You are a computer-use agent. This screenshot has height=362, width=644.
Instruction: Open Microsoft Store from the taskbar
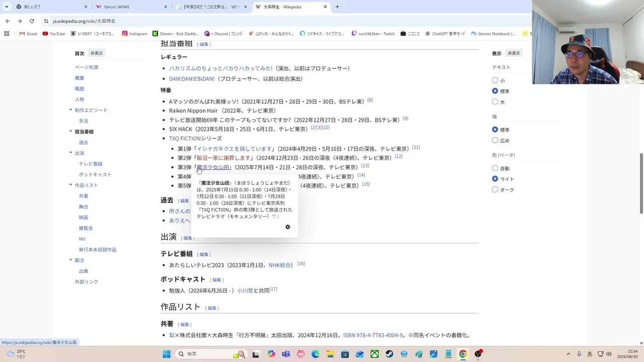pyautogui.click(x=345, y=354)
